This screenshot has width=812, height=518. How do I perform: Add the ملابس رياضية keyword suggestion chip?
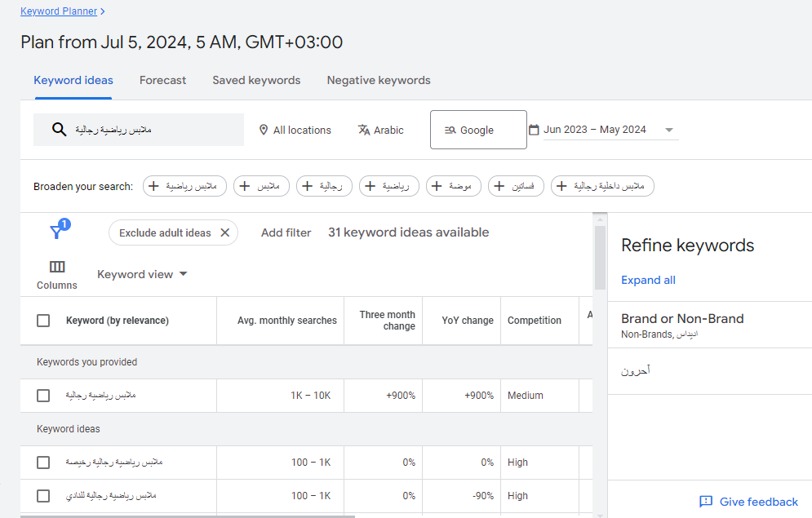(x=184, y=186)
